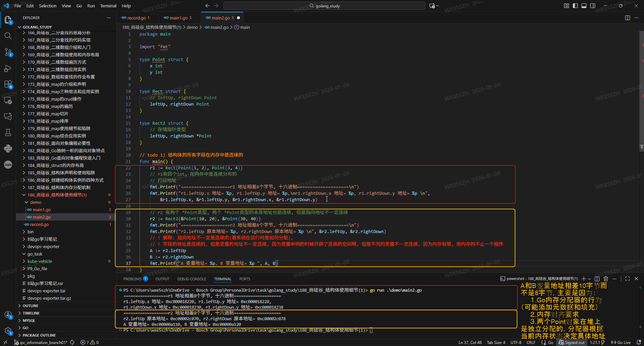Open the Json activity bar view

click(x=8, y=164)
